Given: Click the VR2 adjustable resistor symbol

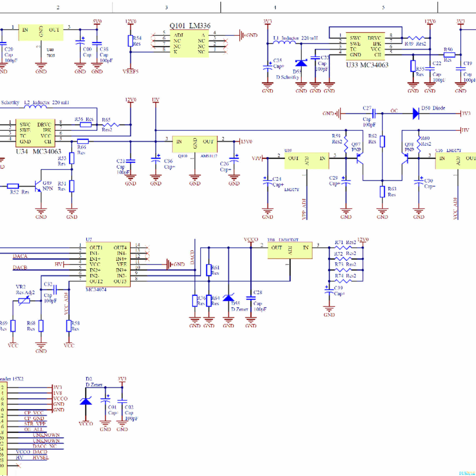Looking at the screenshot, I should pos(24,301).
